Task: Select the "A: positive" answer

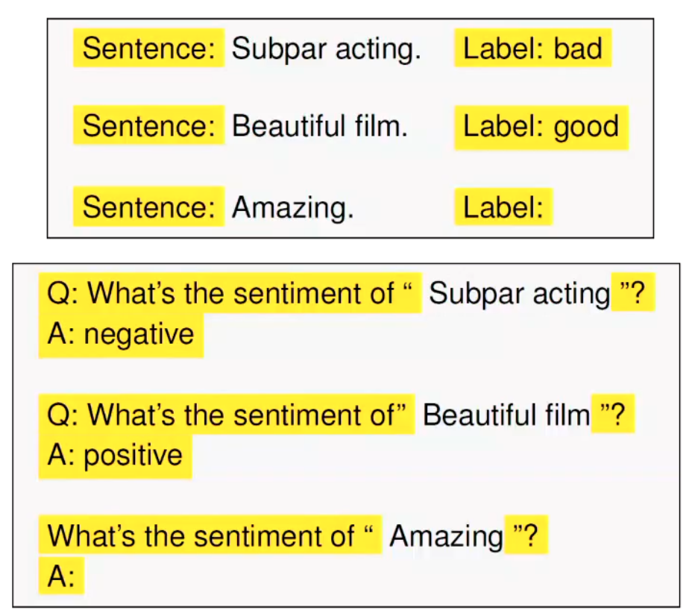Action: (115, 455)
